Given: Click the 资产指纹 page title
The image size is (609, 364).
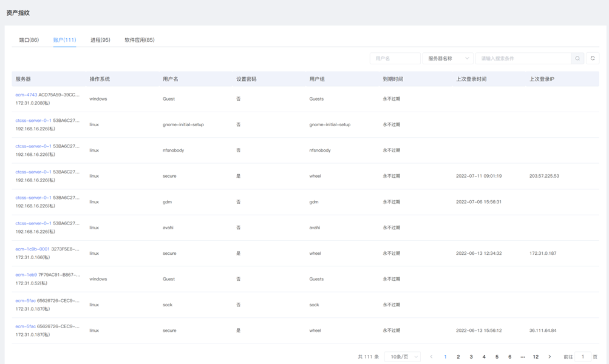Looking at the screenshot, I should [18, 13].
